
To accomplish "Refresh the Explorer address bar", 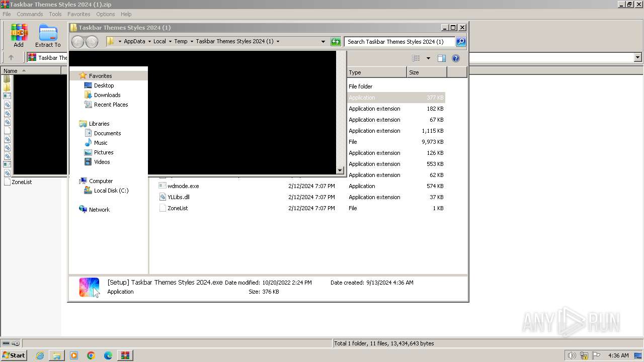I will pyautogui.click(x=336, y=42).
